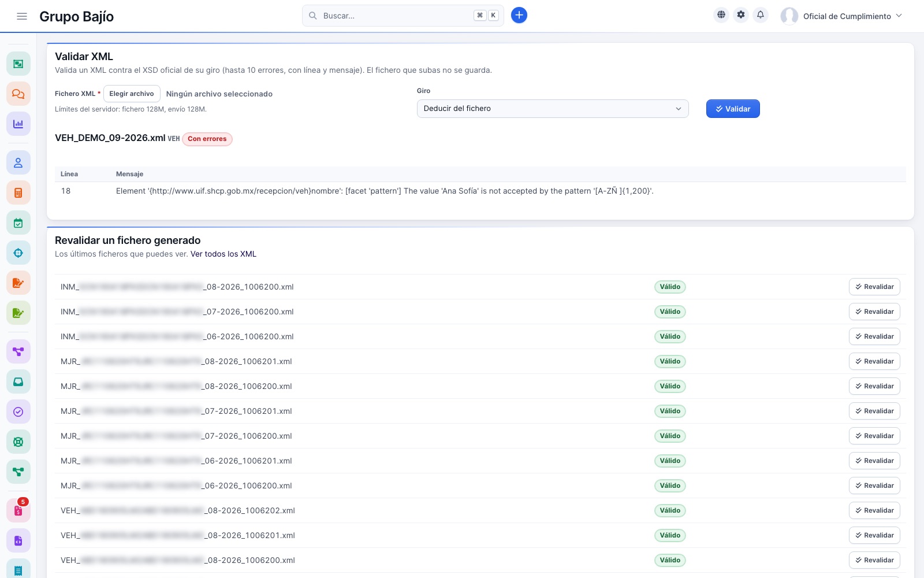Open the green picture sidebar icon
The width and height of the screenshot is (924, 578).
(18, 64)
